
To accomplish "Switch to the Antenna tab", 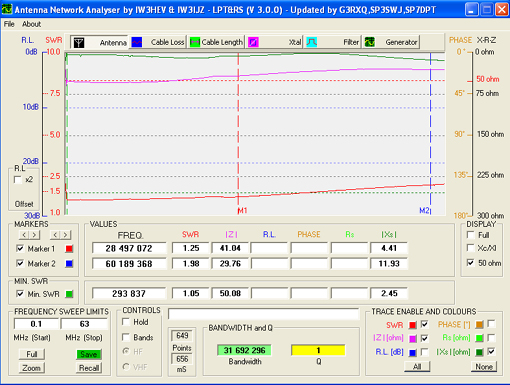I will pos(99,42).
